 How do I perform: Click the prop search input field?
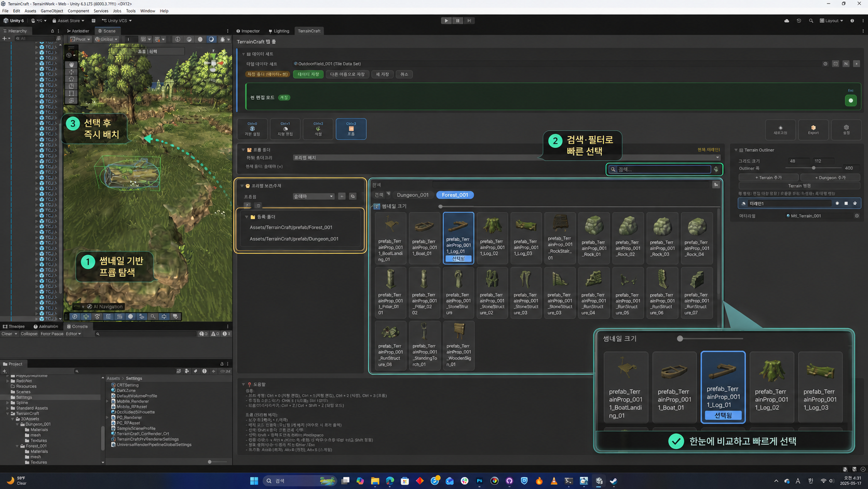coord(659,169)
